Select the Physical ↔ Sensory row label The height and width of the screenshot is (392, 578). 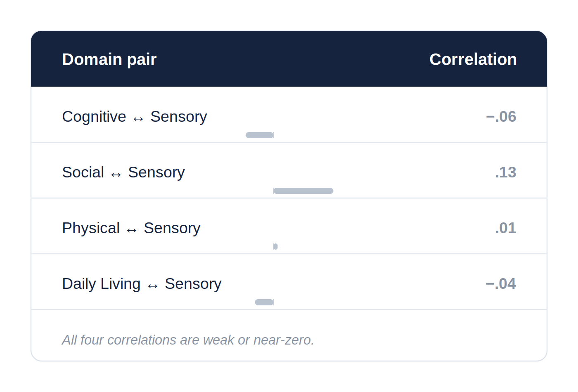131,228
